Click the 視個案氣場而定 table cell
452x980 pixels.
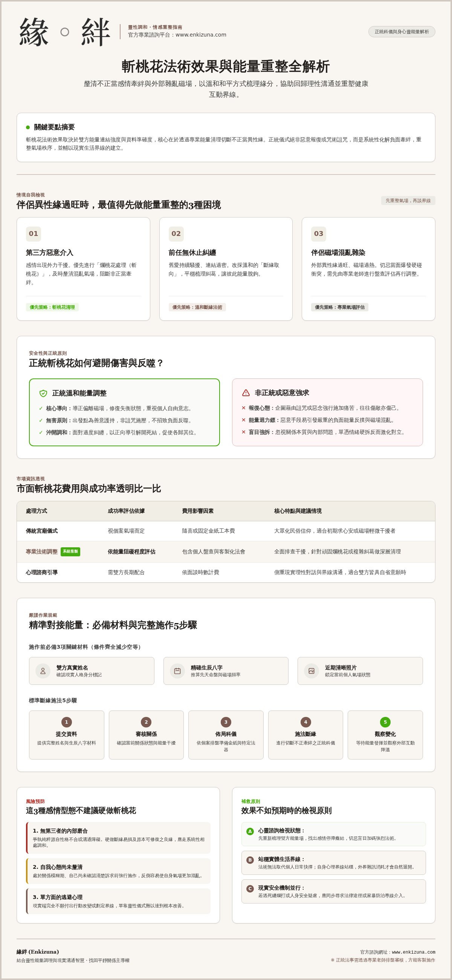(126, 531)
